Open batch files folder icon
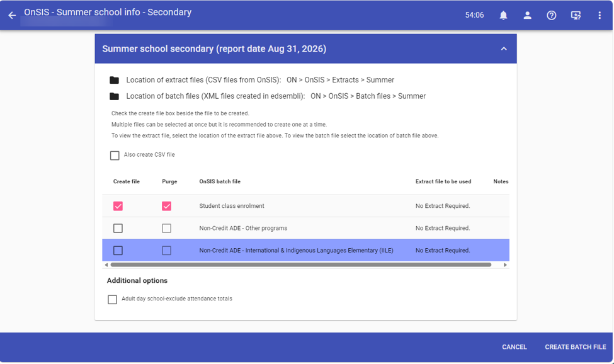The image size is (614, 364). [x=115, y=96]
